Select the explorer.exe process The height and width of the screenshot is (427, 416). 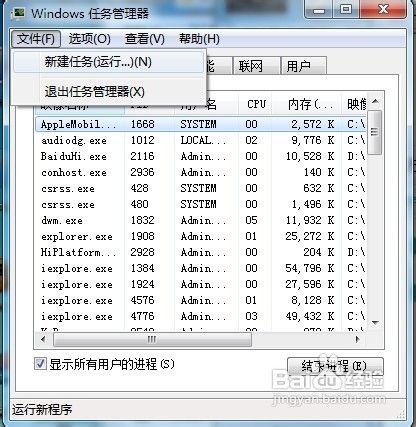tap(201, 236)
